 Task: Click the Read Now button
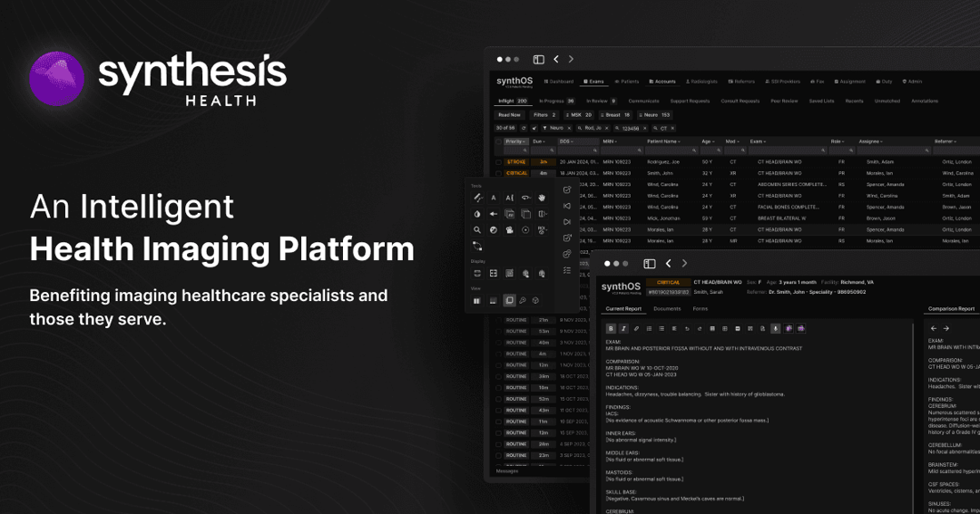click(509, 115)
